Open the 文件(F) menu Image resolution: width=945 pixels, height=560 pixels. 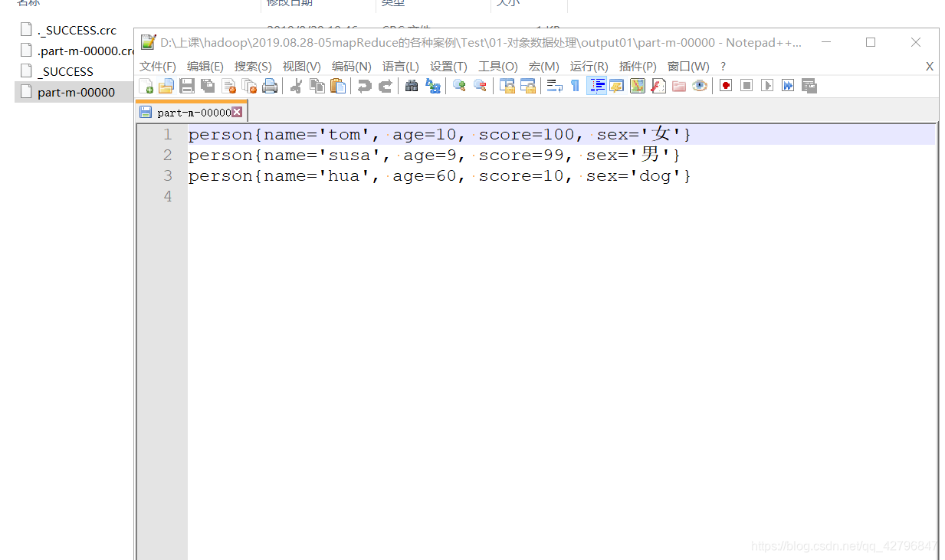tap(158, 67)
